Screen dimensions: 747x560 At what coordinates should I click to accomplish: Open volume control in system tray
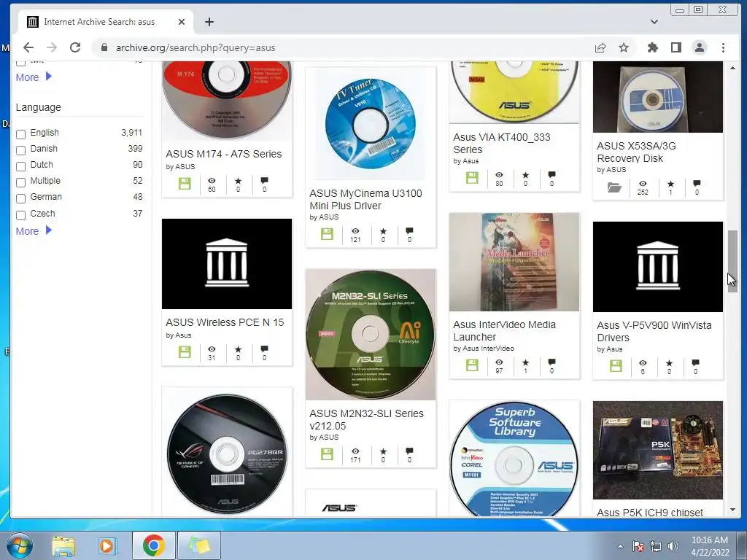coord(673,546)
